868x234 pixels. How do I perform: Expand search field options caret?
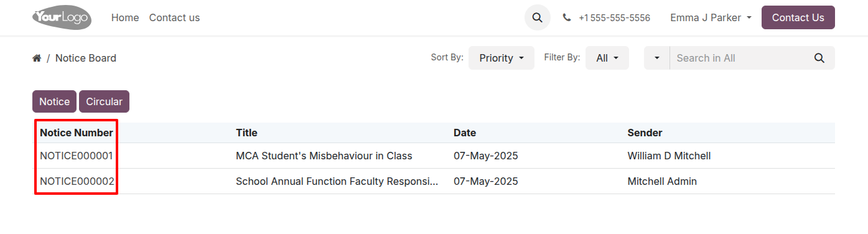[657, 58]
